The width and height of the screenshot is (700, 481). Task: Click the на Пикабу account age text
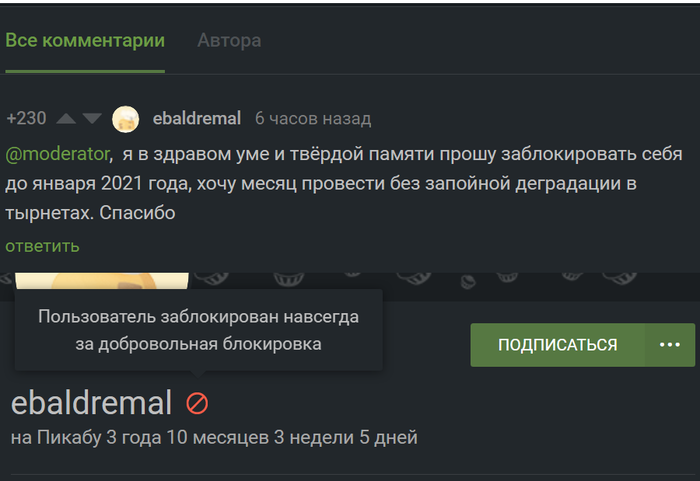coord(213,437)
